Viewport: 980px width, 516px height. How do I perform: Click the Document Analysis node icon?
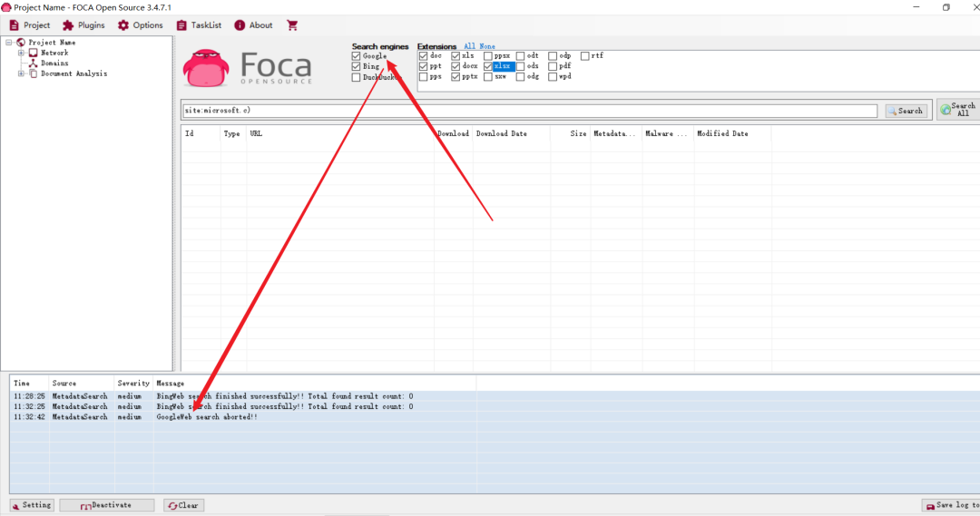(x=34, y=73)
